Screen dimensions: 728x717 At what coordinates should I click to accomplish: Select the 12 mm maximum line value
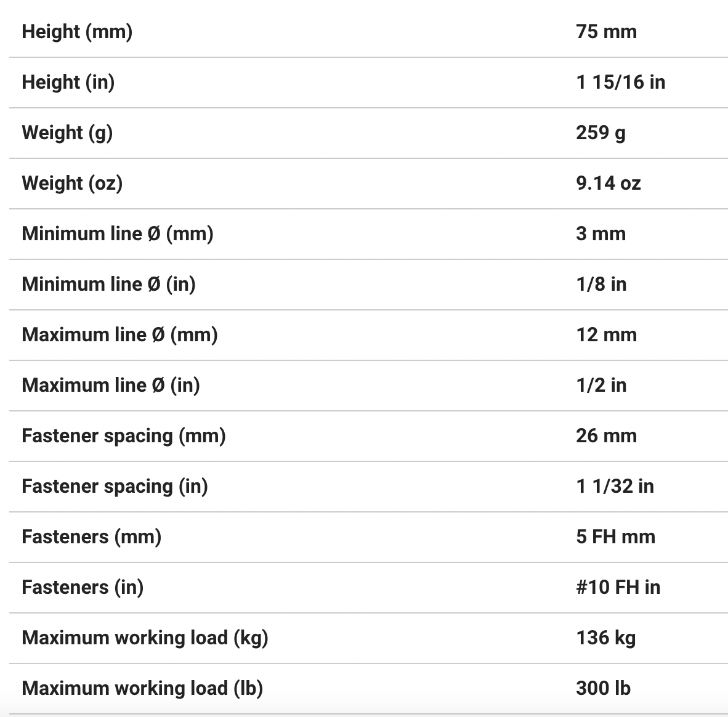point(606,334)
